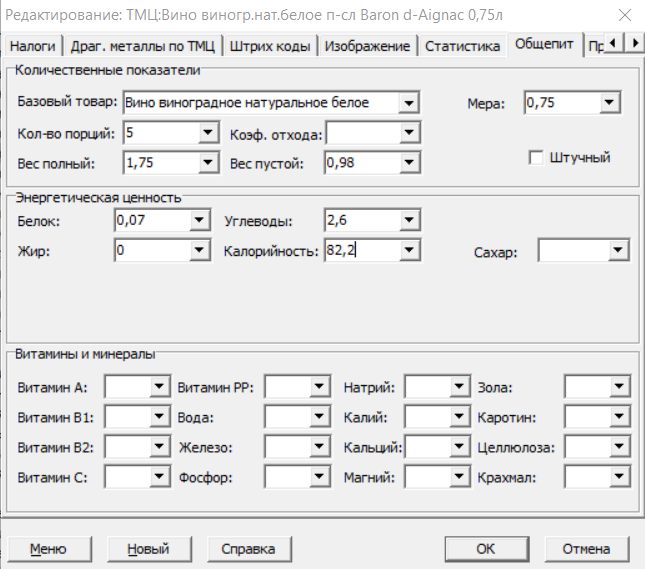Enable the Штучный checkbox
The width and height of the screenshot is (645, 569).
pyautogui.click(x=536, y=157)
